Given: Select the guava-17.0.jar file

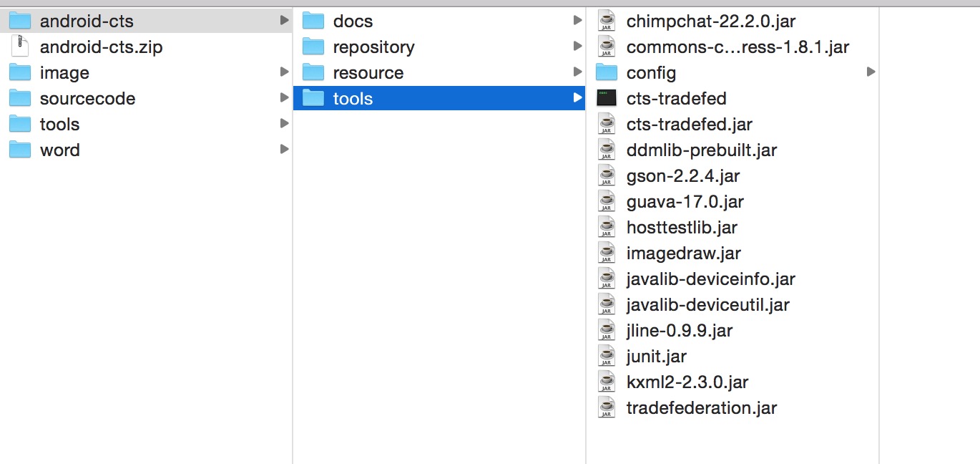Looking at the screenshot, I should coord(732,201).
